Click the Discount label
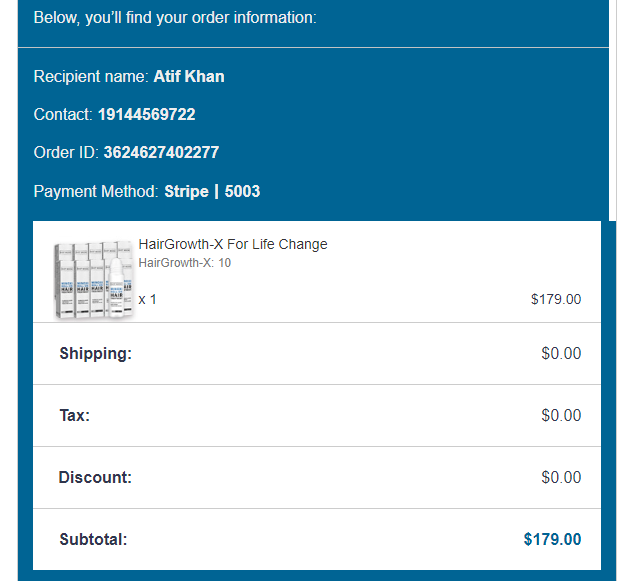The width and height of the screenshot is (630, 581). 95,477
